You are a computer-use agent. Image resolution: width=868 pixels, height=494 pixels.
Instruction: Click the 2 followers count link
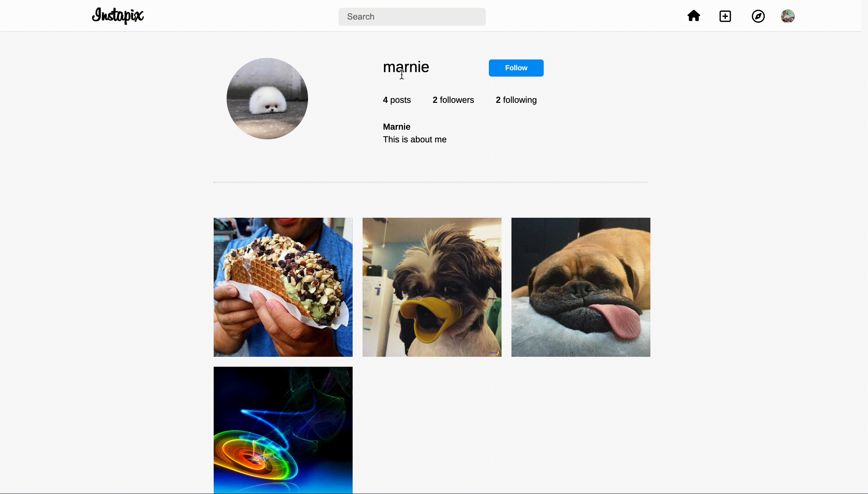pos(453,100)
